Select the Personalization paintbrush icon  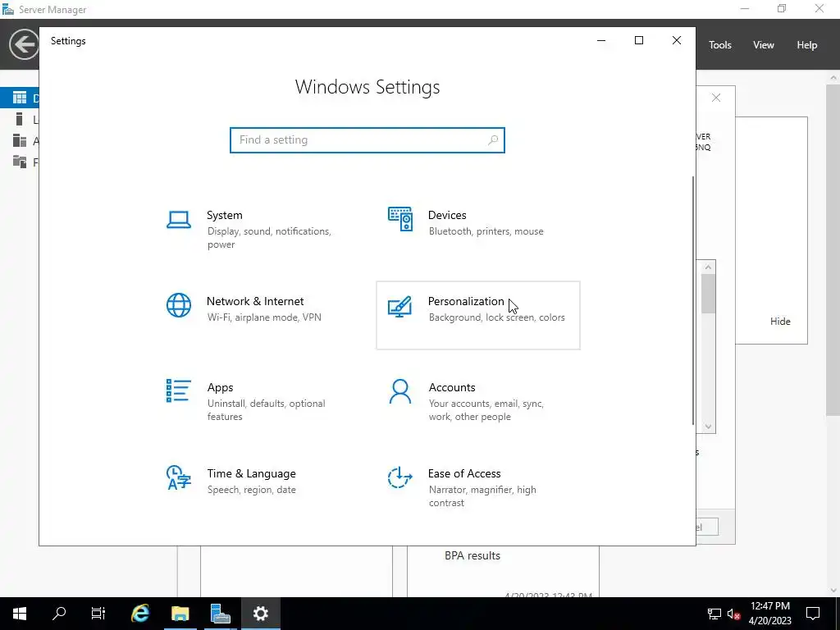(x=399, y=307)
